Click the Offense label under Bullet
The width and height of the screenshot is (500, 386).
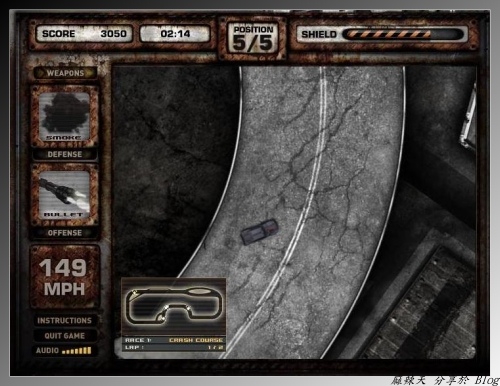pyautogui.click(x=64, y=233)
